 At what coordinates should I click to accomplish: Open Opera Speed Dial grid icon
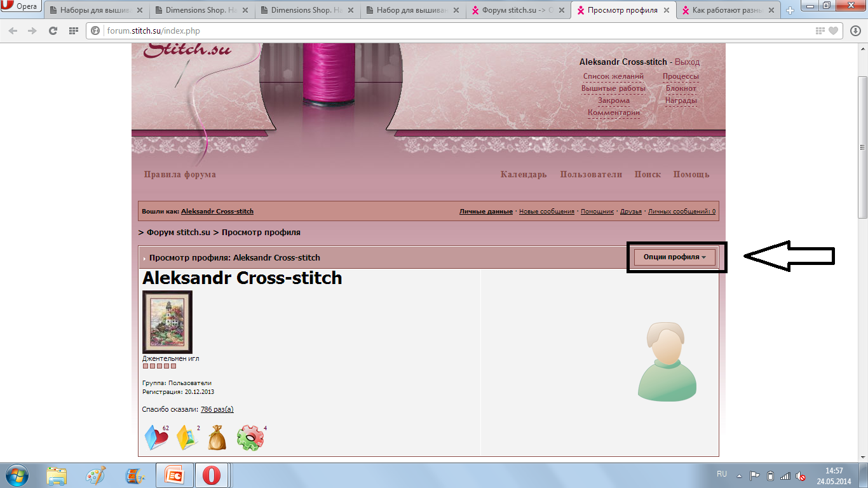pyautogui.click(x=73, y=30)
